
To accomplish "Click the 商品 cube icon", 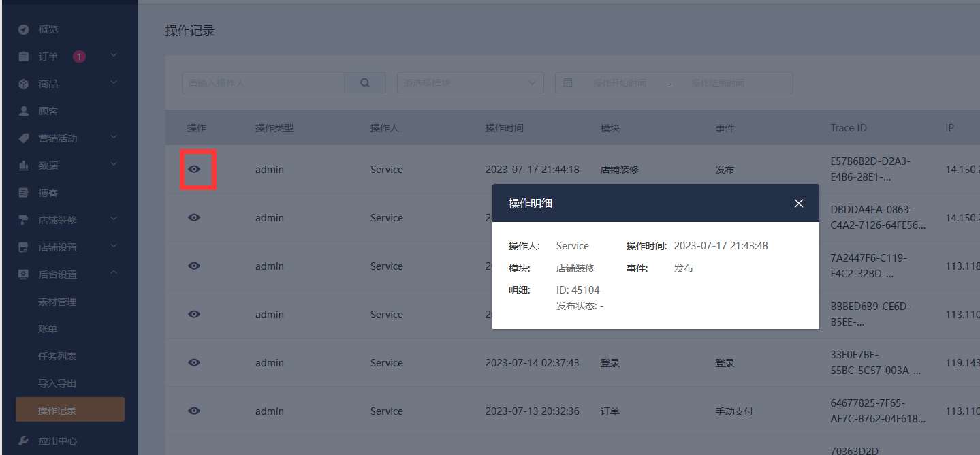I will (24, 84).
